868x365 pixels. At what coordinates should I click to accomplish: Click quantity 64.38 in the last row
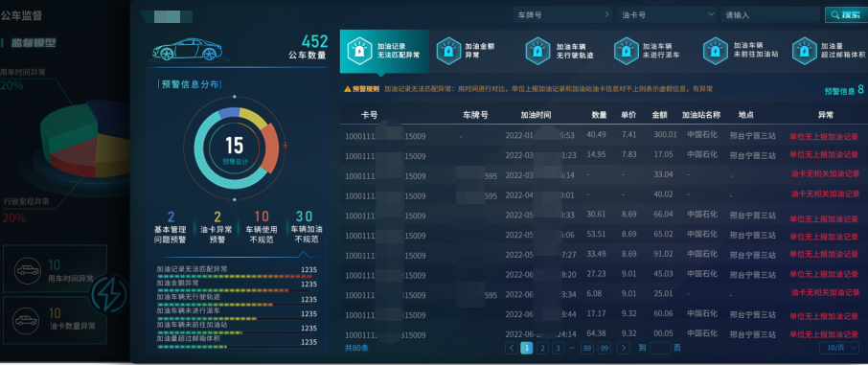(x=597, y=334)
